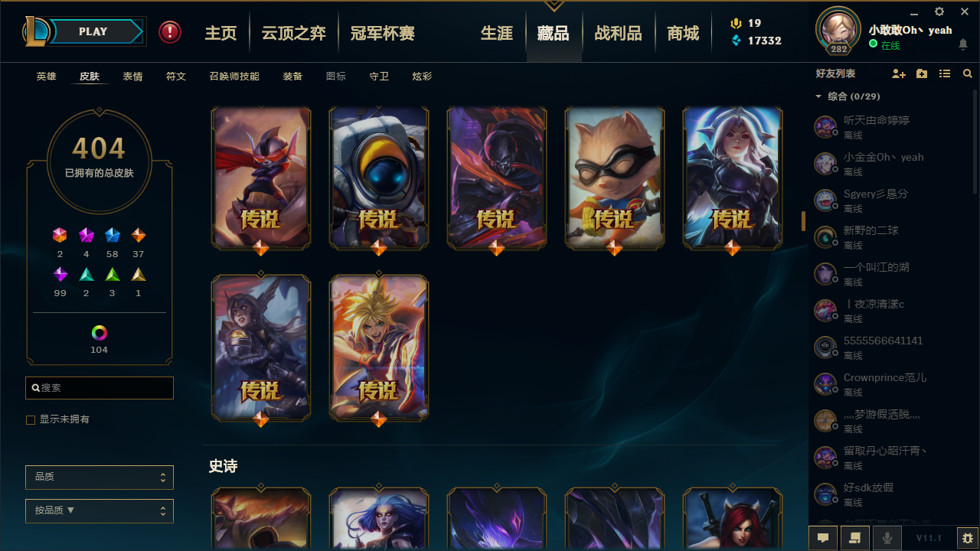Click the skin list scrollbar thumb
The width and height of the screenshot is (980, 551).
803,221
